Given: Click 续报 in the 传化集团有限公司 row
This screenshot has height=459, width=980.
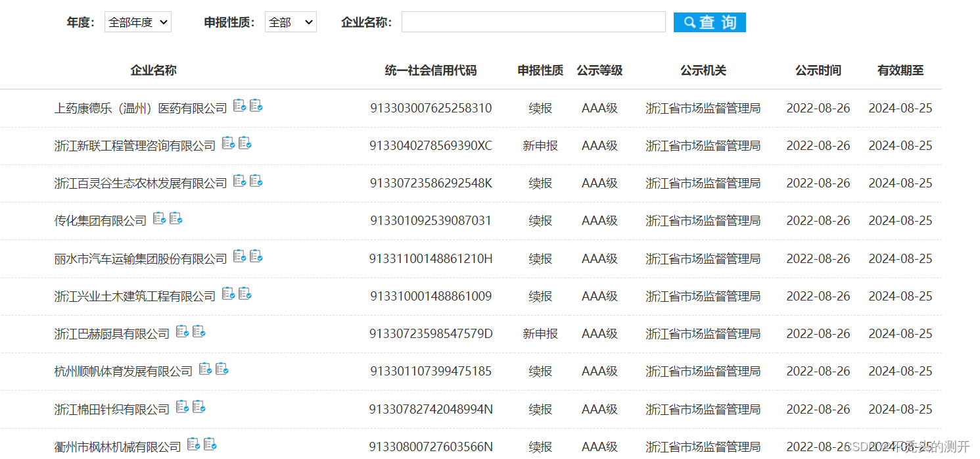Looking at the screenshot, I should point(540,221).
